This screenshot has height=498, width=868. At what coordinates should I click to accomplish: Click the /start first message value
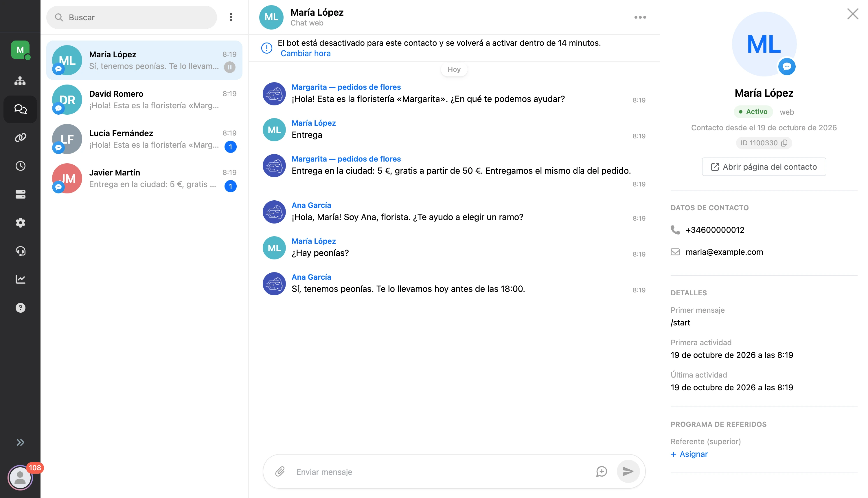680,323
